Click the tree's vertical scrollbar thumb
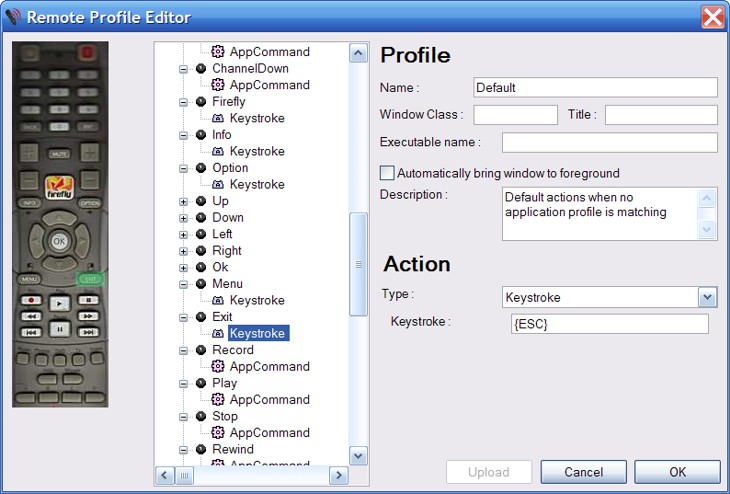 click(358, 264)
